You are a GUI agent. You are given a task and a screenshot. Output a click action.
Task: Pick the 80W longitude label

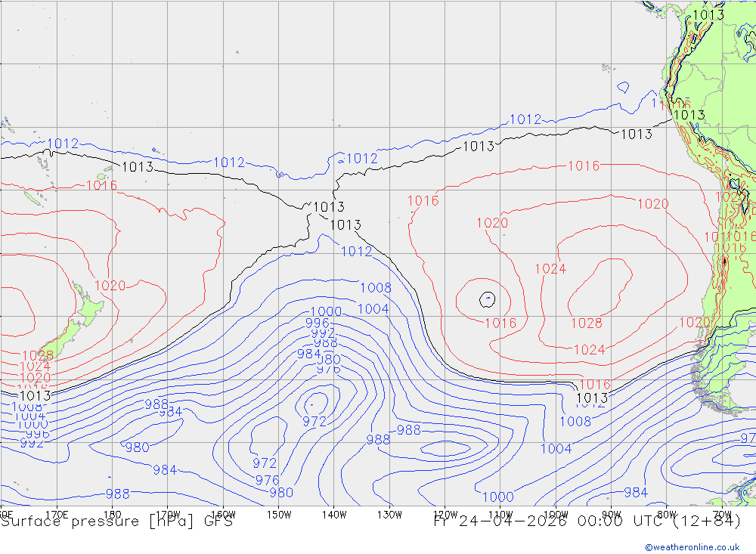(x=667, y=515)
